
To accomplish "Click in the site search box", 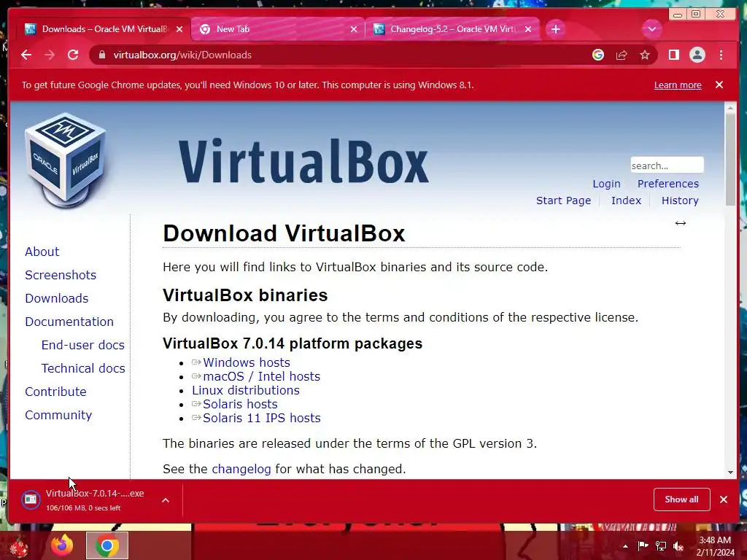I will coord(667,166).
